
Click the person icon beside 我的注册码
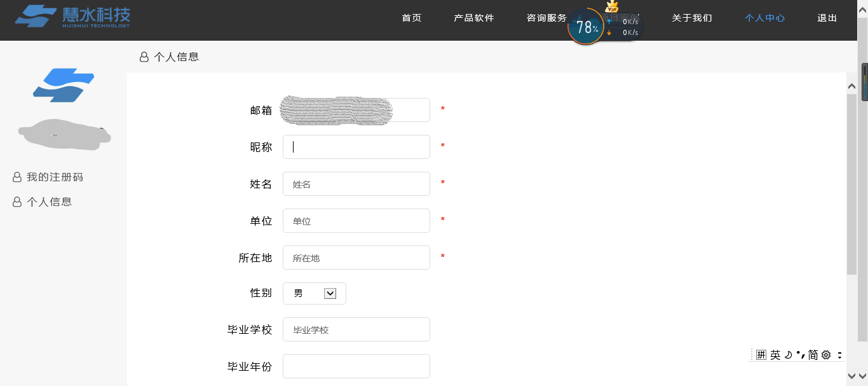[x=17, y=177]
